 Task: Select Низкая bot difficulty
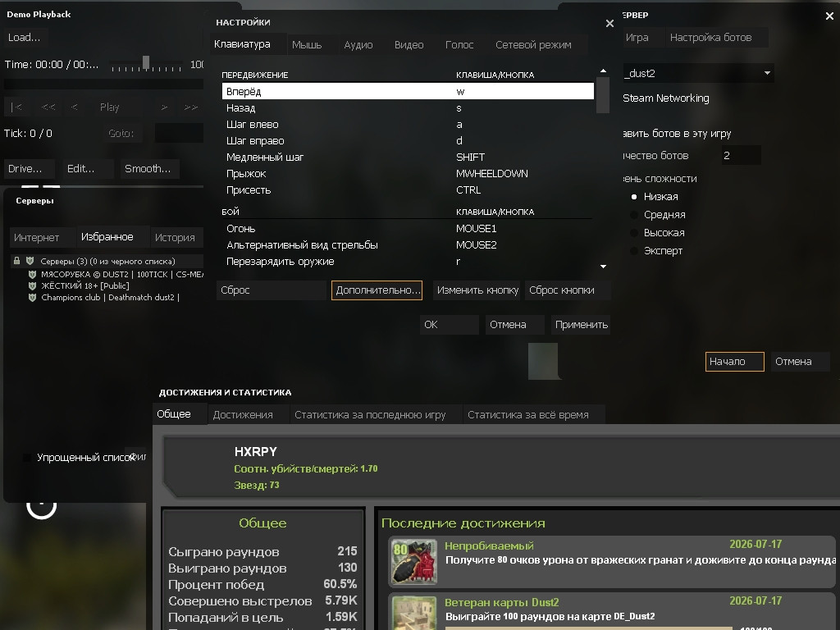[634, 197]
